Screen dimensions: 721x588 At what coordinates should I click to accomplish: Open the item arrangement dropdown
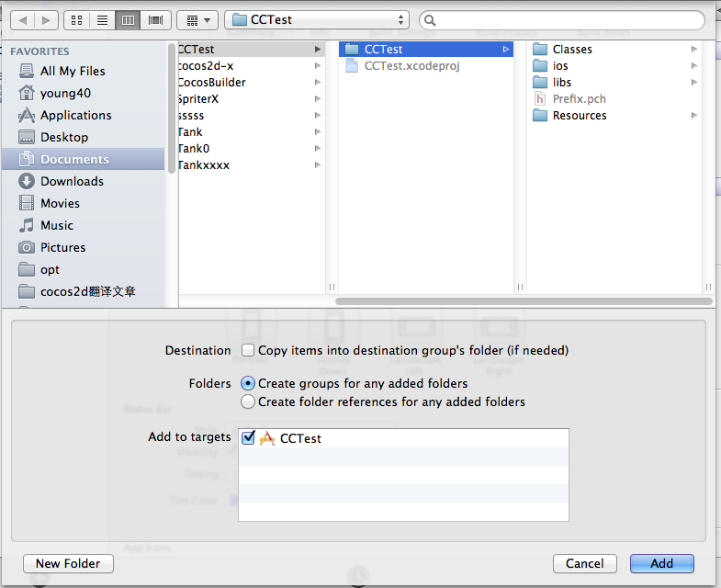tap(197, 20)
